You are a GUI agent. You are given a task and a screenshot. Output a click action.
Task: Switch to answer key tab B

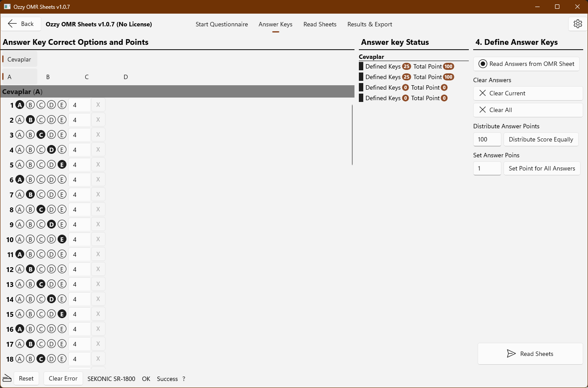click(x=47, y=76)
